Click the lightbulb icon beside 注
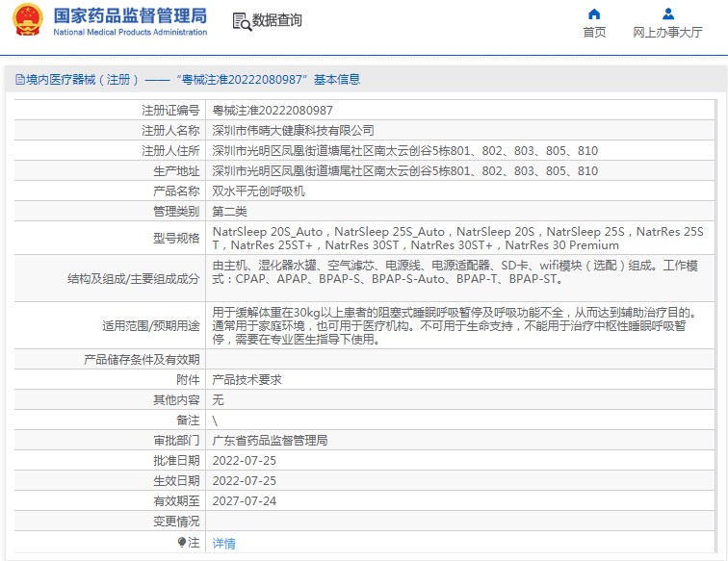 [x=182, y=542]
